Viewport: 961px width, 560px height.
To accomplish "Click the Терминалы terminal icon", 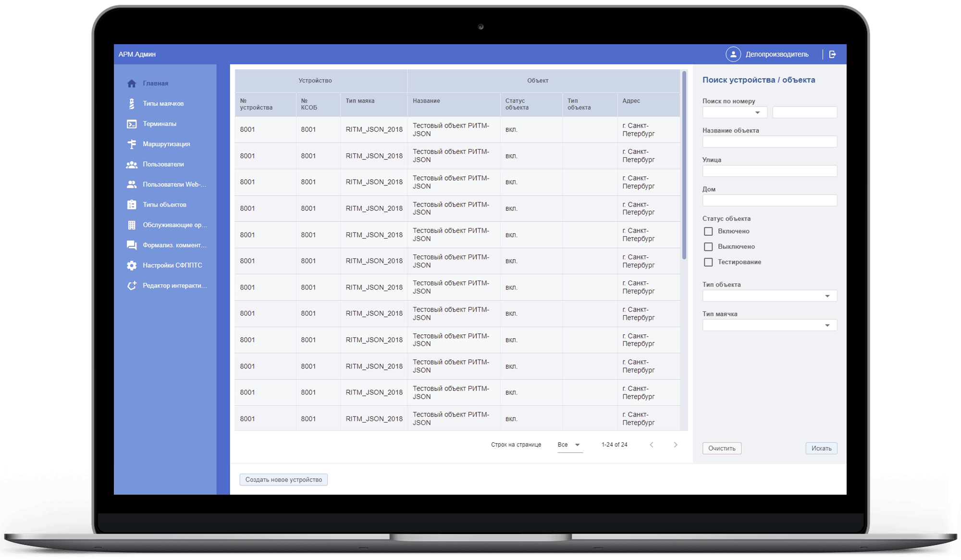I will pos(132,124).
